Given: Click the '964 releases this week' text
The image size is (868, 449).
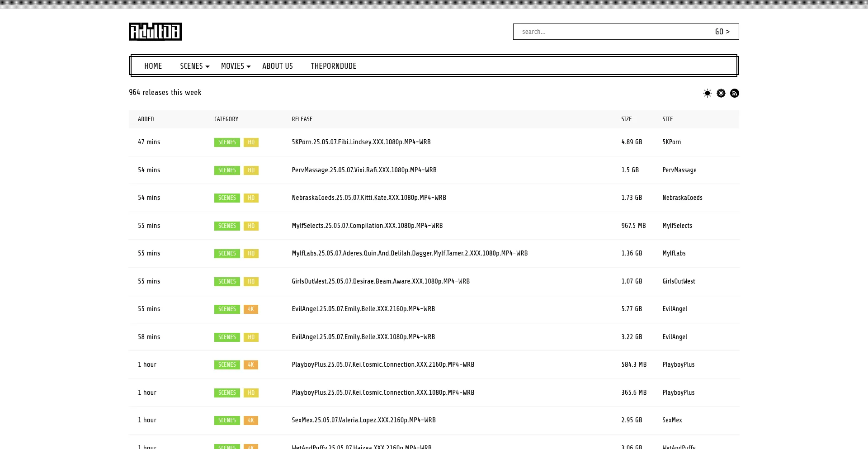Looking at the screenshot, I should (x=165, y=92).
